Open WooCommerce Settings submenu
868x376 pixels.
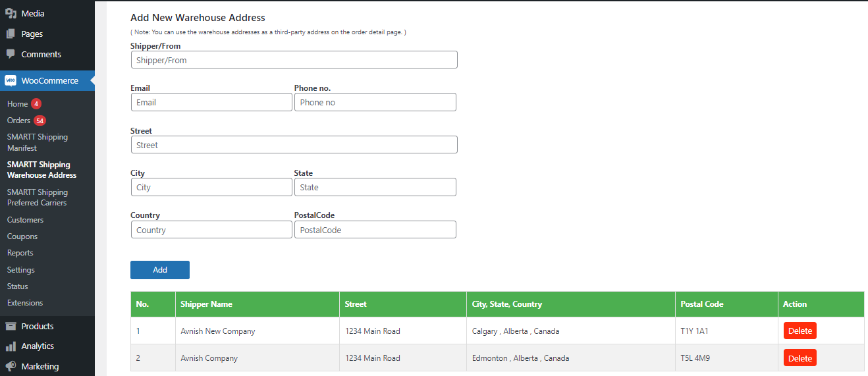(21, 270)
